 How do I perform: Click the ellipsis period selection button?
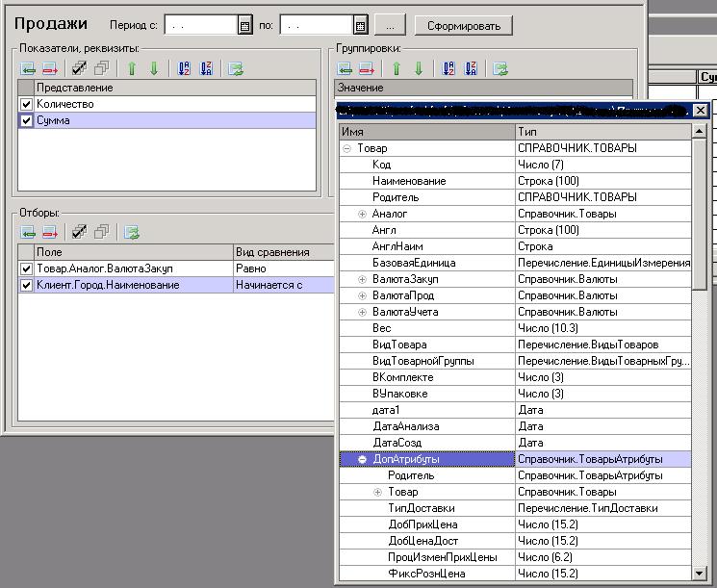(389, 25)
